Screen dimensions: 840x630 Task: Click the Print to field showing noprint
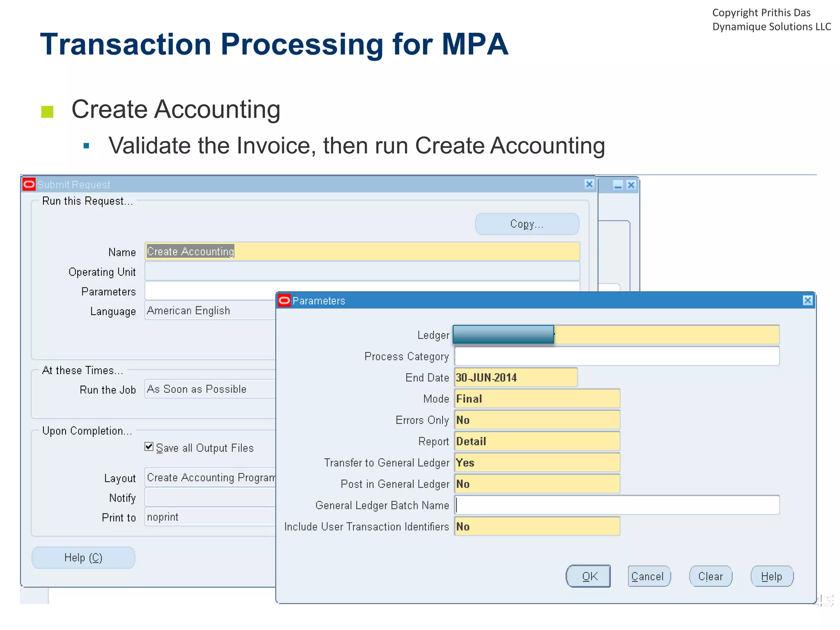[x=210, y=517]
